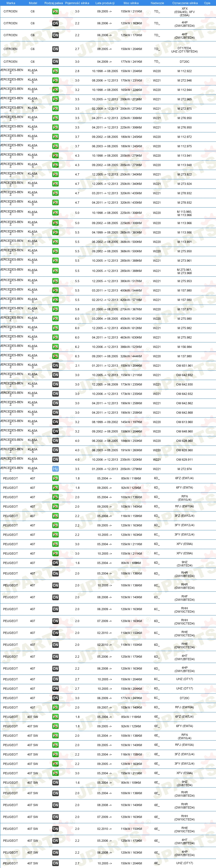Click the PB icon in Peugeot 407 6D_ 6FZ row
This screenshot has width=216, height=868.
pos(56,478)
